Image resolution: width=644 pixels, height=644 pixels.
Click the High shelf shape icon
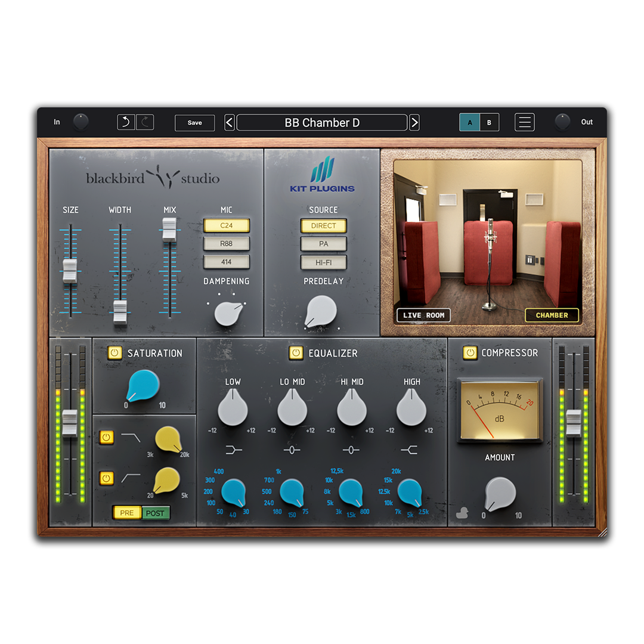click(x=410, y=450)
